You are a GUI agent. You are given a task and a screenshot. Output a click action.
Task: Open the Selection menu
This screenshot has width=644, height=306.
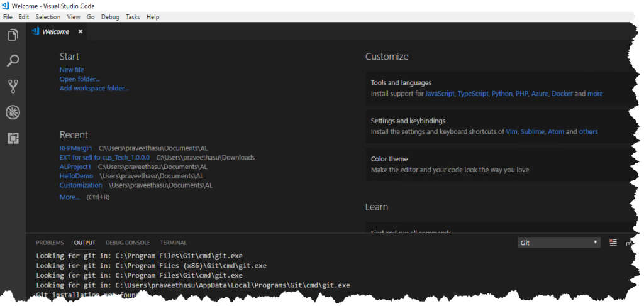pyautogui.click(x=48, y=17)
